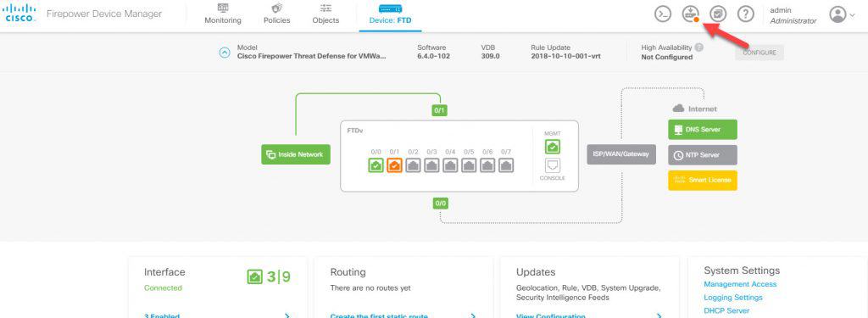Viewport: 868px width, 318px height.
Task: Click the CONFIGURE button
Action: pyautogui.click(x=759, y=53)
